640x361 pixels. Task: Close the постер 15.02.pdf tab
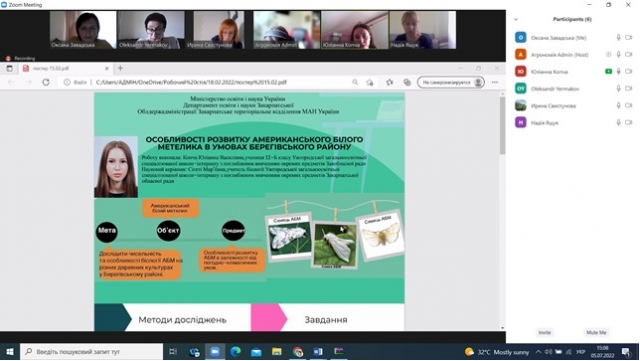(107, 69)
